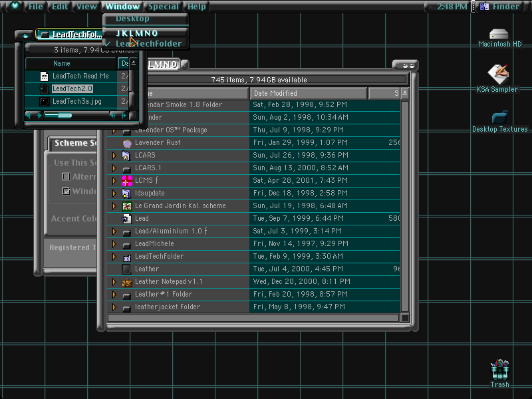532x399 pixels.
Task: Open the Finder application menu
Action: click(500, 6)
